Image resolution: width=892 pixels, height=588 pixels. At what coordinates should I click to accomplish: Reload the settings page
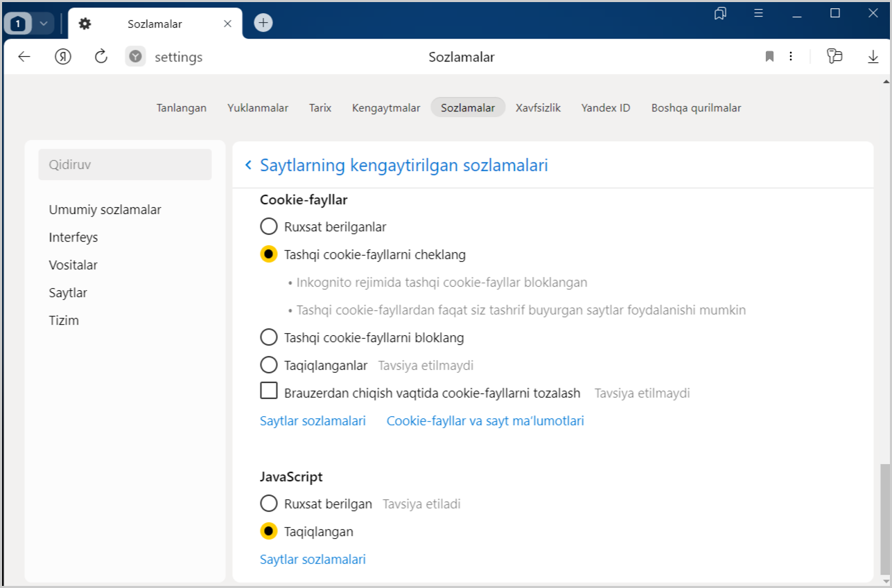point(101,57)
